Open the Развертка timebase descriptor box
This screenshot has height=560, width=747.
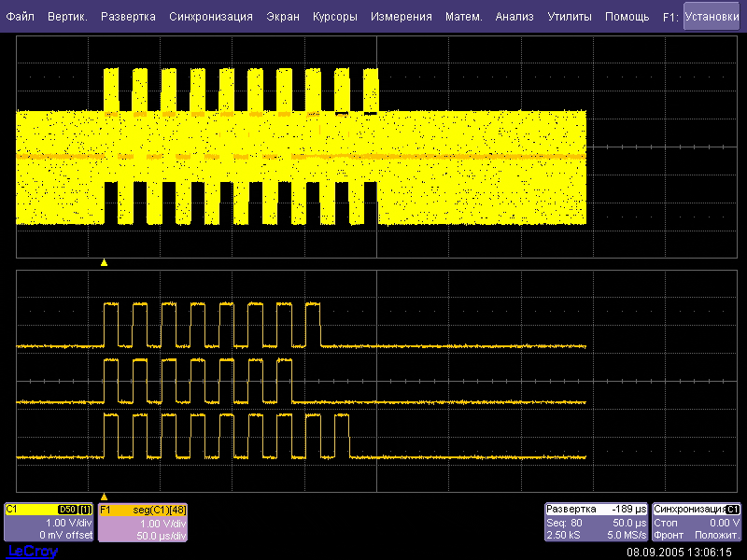coord(596,523)
